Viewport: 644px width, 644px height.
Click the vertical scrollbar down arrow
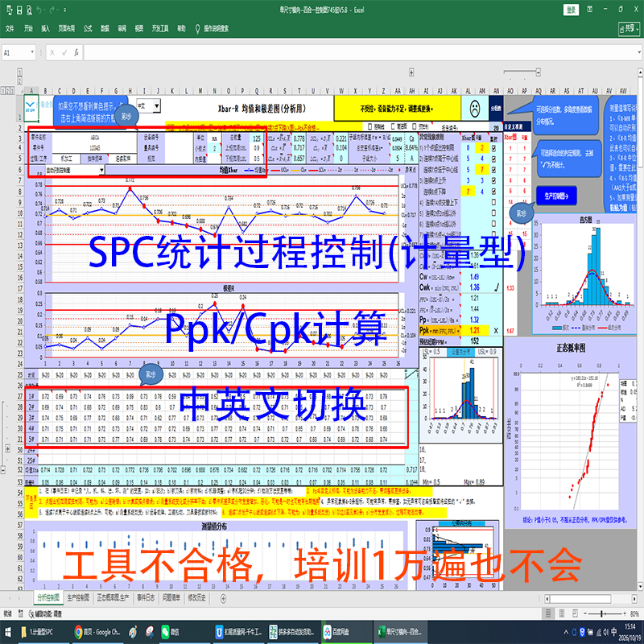(640, 586)
